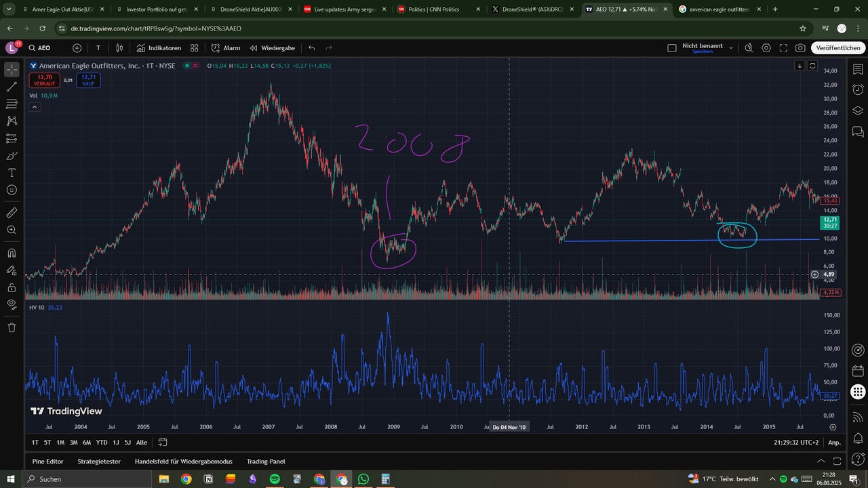The width and height of the screenshot is (868, 488).
Task: Open the object tree layers icon
Action: coord(858,110)
